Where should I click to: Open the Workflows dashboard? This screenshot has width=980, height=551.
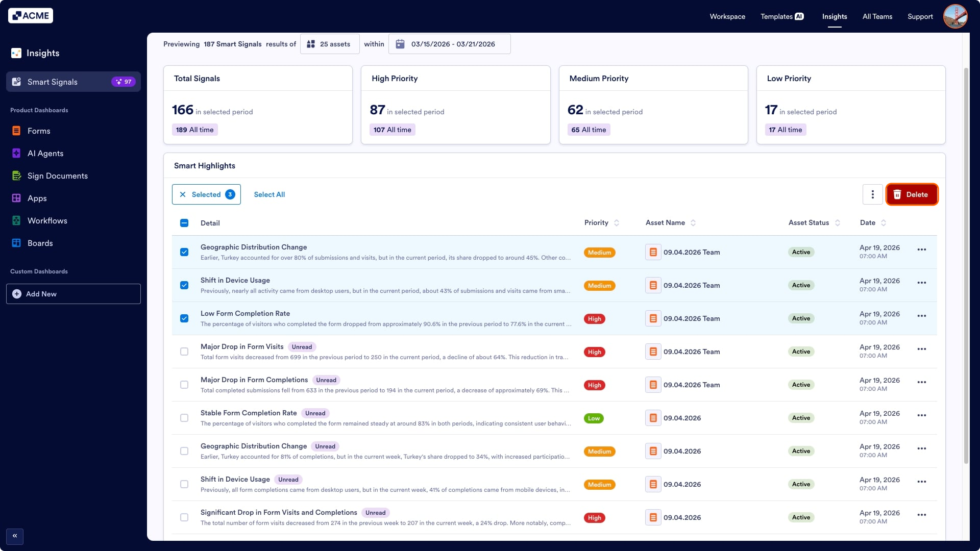[x=47, y=221]
